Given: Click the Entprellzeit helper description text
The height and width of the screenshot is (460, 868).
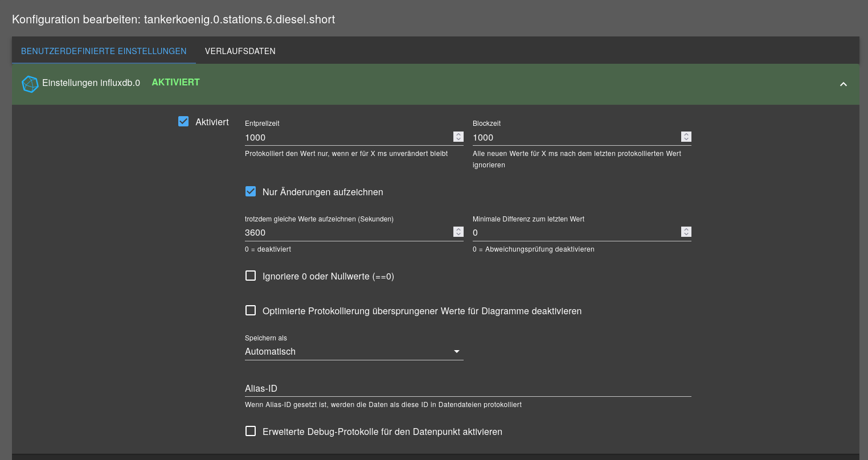Looking at the screenshot, I should [x=346, y=154].
